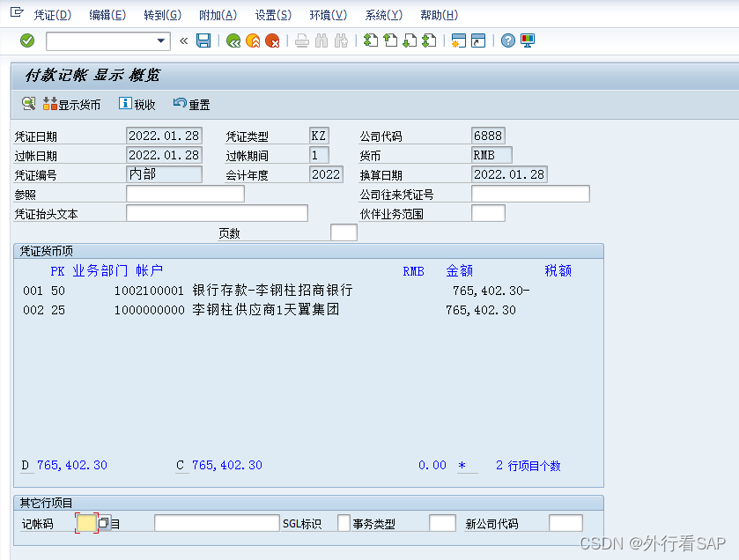Click the 凭证抬头文本 input field
Image resolution: width=739 pixels, height=560 pixels.
point(217,213)
